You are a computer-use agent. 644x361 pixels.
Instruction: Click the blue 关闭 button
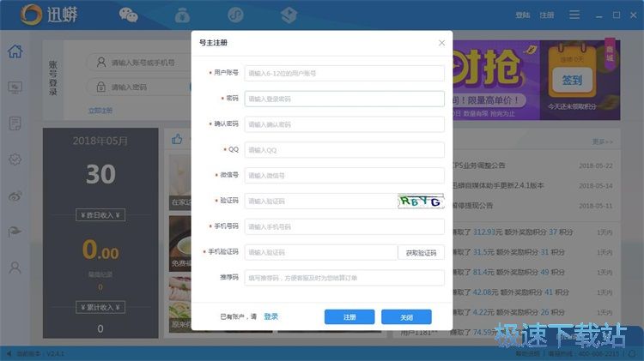coord(406,317)
